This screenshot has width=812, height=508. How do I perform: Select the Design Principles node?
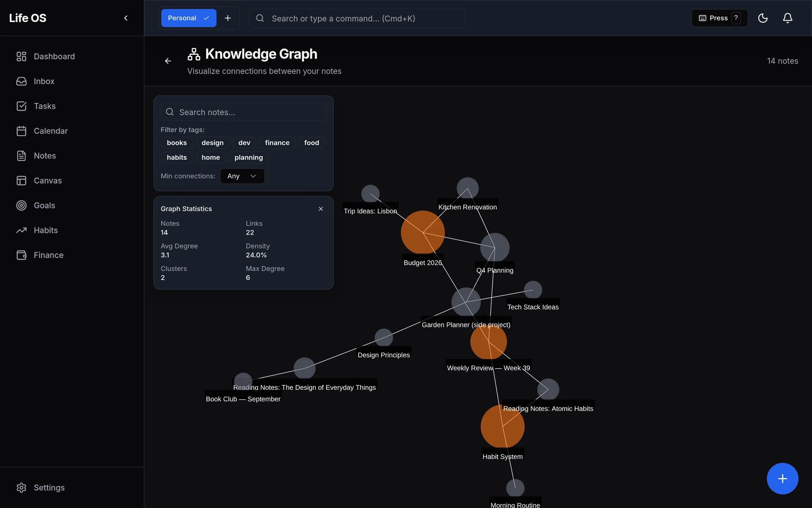[x=383, y=338]
